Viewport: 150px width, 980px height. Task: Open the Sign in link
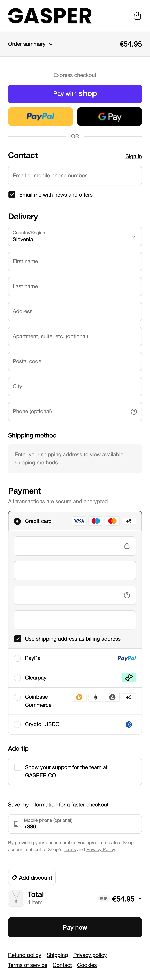133,156
